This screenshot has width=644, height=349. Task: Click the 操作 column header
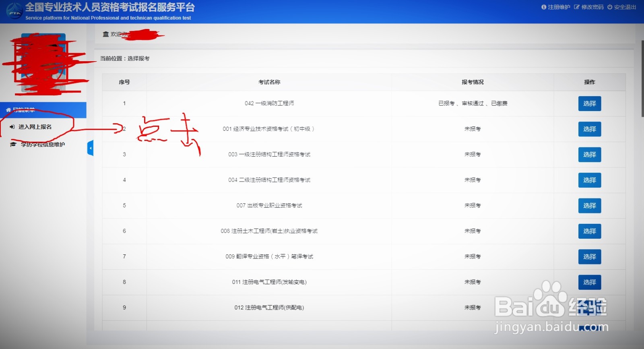(x=590, y=82)
